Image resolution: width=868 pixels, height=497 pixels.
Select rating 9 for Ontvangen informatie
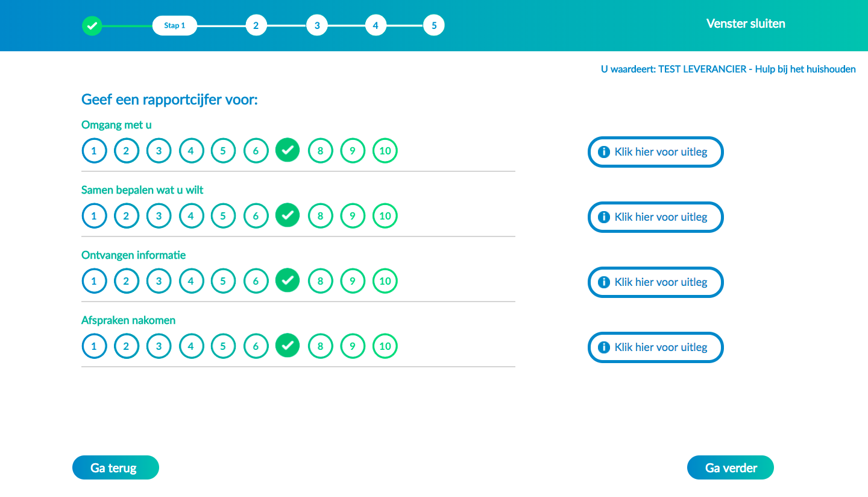click(353, 281)
